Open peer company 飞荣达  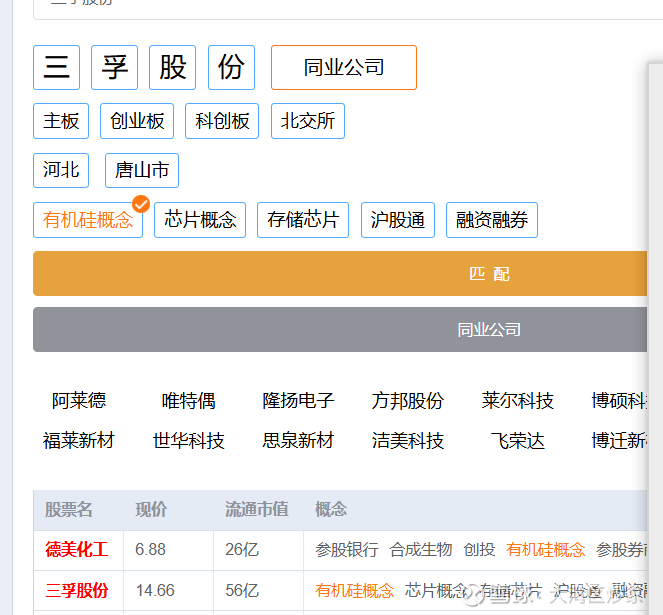pos(518,441)
